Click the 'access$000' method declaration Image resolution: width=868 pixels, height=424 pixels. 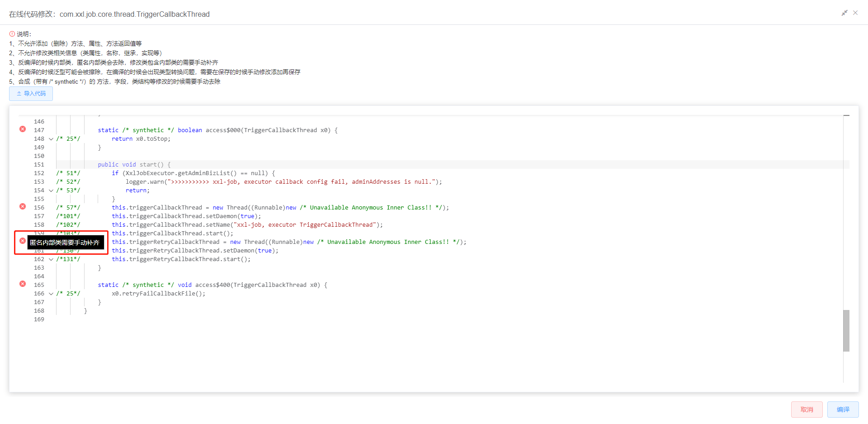tap(217, 130)
